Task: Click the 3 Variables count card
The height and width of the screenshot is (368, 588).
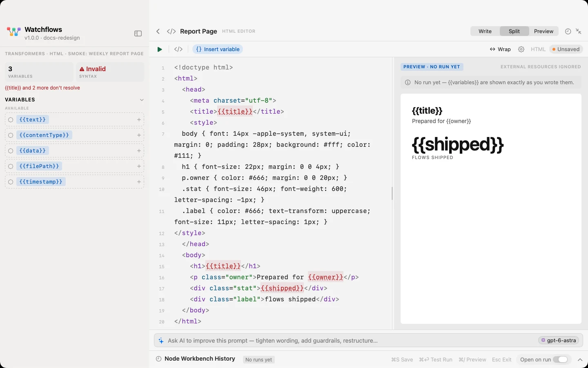Action: [39, 72]
